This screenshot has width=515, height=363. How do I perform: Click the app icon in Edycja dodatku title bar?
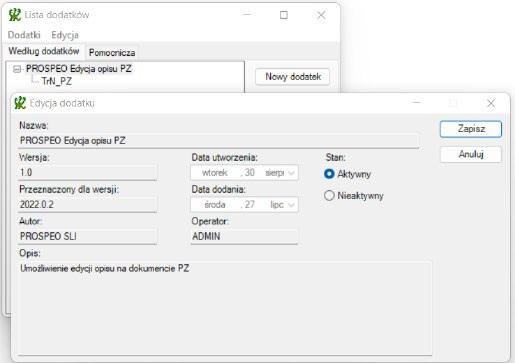[x=20, y=103]
